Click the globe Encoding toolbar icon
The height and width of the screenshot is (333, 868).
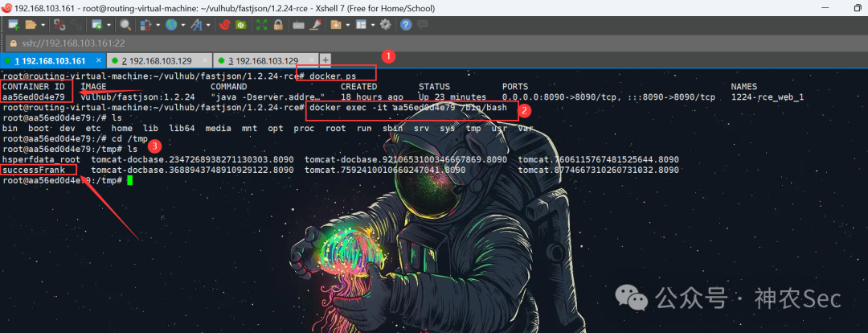tap(171, 25)
